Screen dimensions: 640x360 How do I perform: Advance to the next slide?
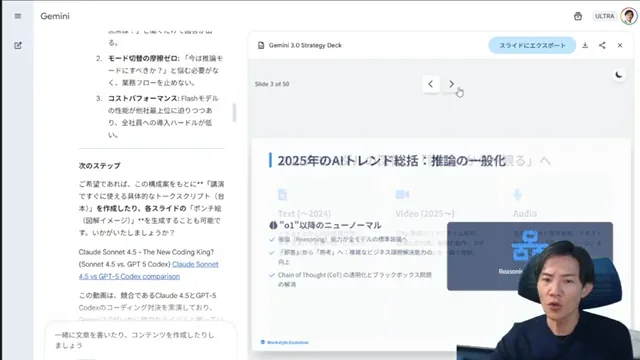coord(451,84)
